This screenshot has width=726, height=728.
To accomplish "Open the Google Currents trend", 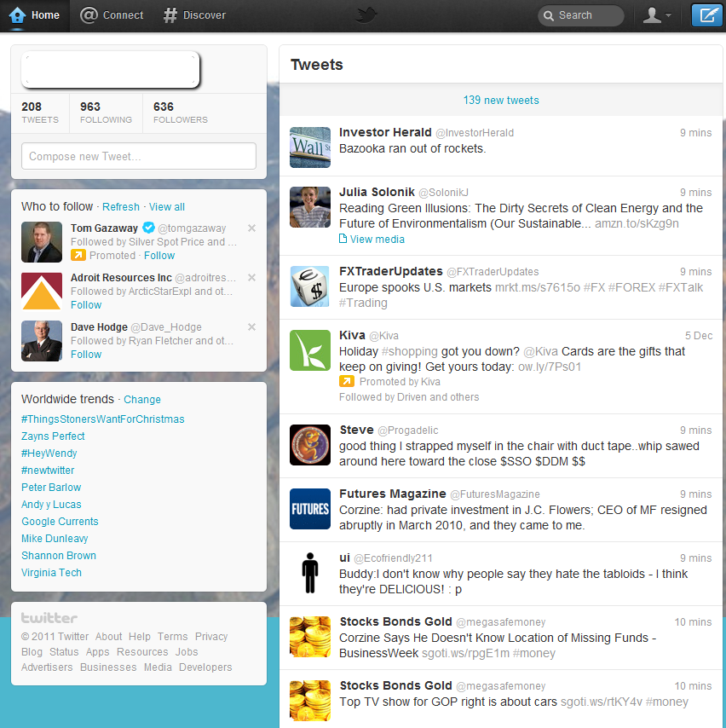I will 60,522.
